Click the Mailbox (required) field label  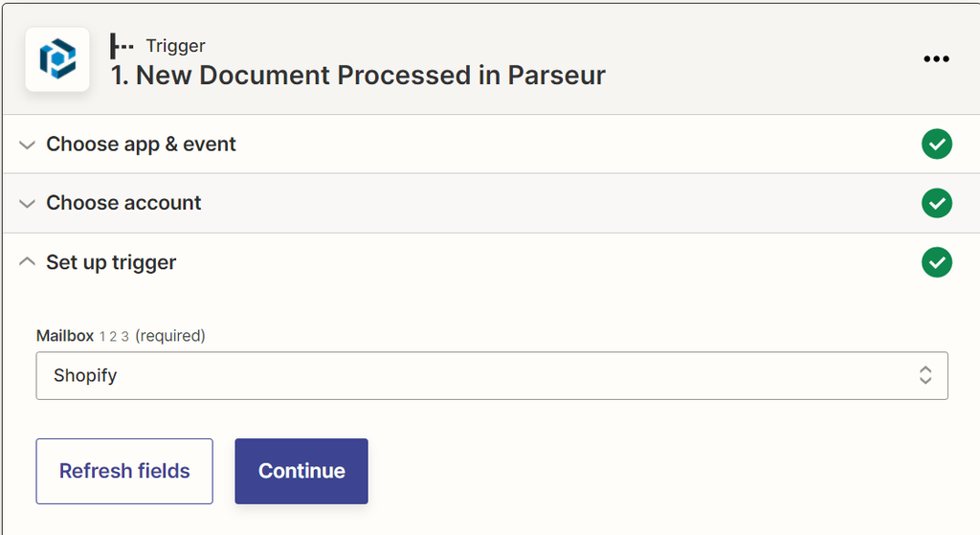(x=65, y=336)
